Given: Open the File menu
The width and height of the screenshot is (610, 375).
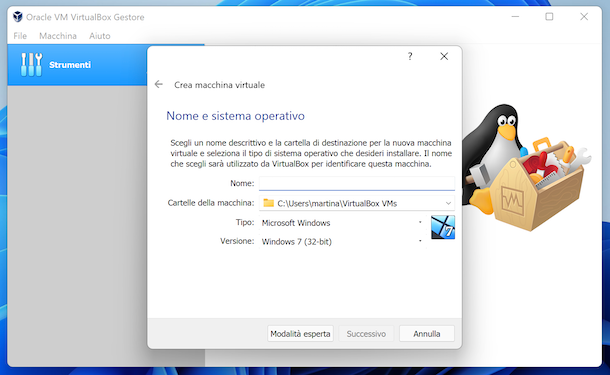Looking at the screenshot, I should click(20, 36).
